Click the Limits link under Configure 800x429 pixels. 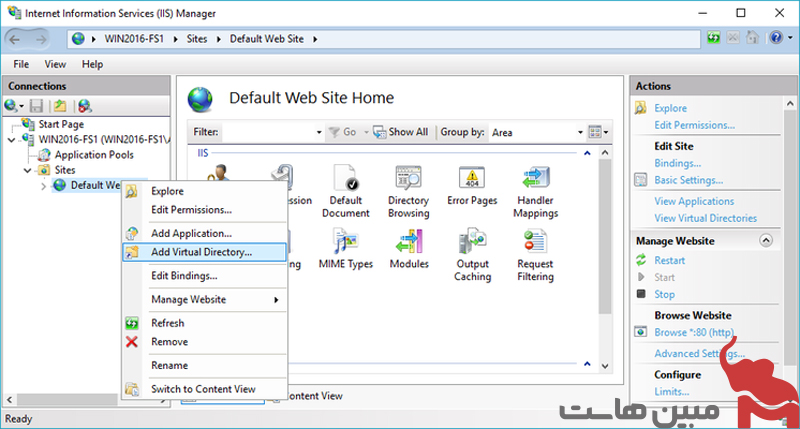[x=671, y=392]
